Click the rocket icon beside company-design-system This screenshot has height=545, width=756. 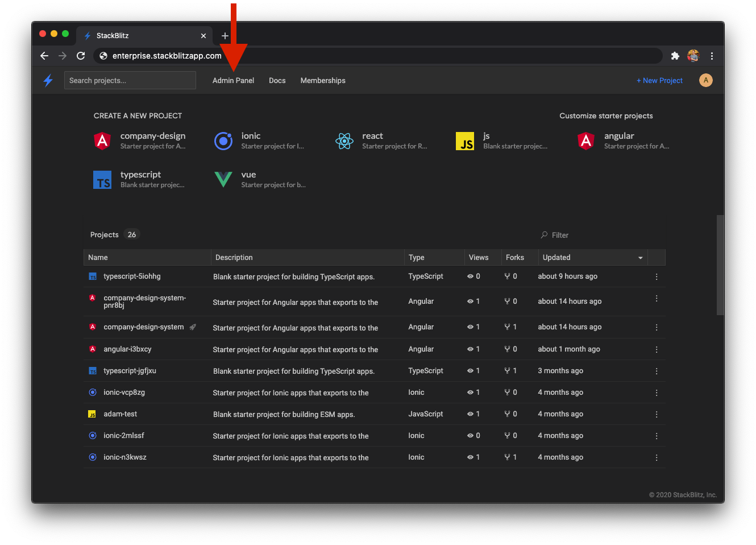pos(193,327)
